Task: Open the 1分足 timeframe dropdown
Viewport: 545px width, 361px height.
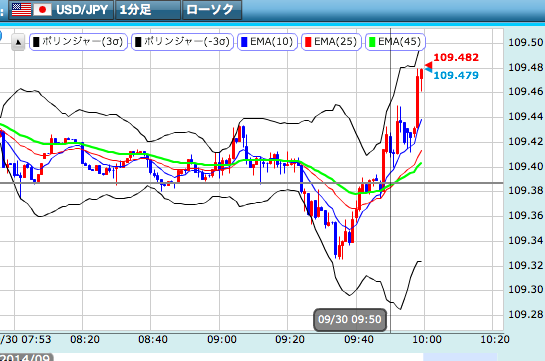Action: click(148, 10)
